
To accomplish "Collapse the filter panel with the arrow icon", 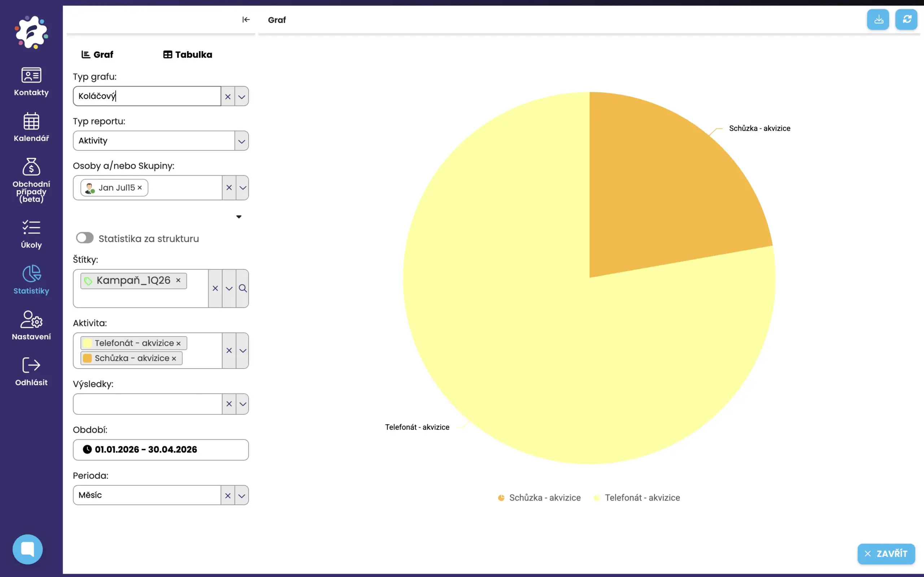I will coord(246,19).
